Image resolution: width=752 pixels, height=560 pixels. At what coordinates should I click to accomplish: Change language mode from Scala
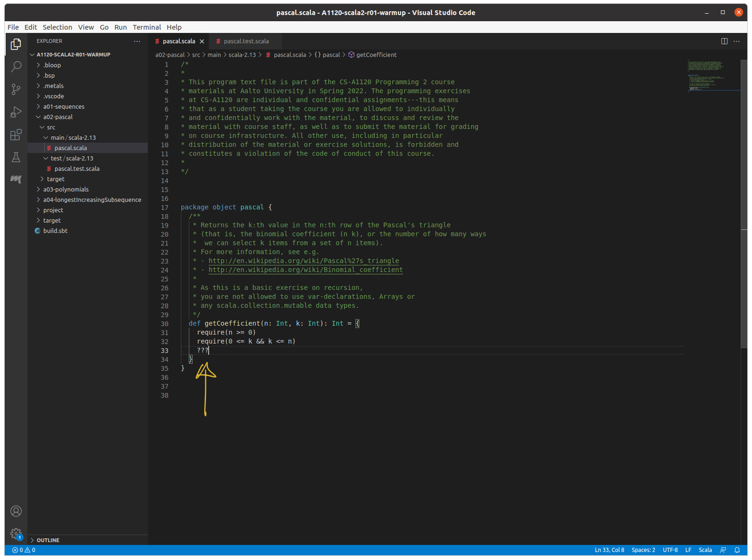coord(705,550)
